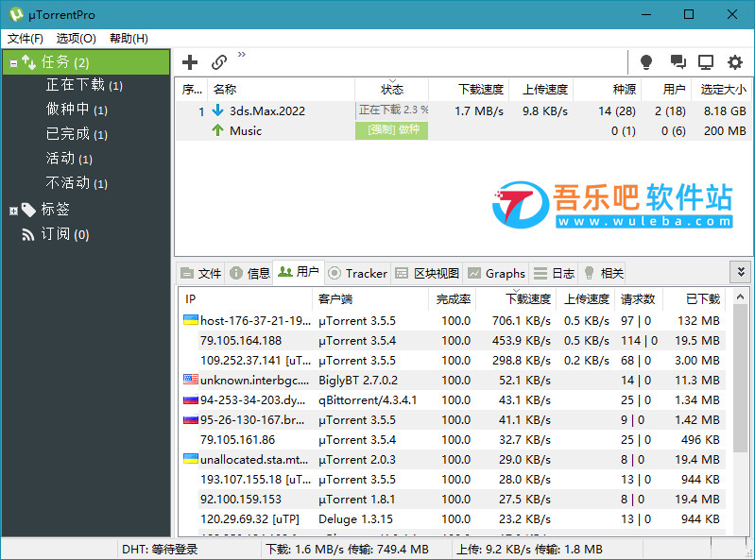Select peer 92.100.159.153
755x560 pixels.
[453, 500]
